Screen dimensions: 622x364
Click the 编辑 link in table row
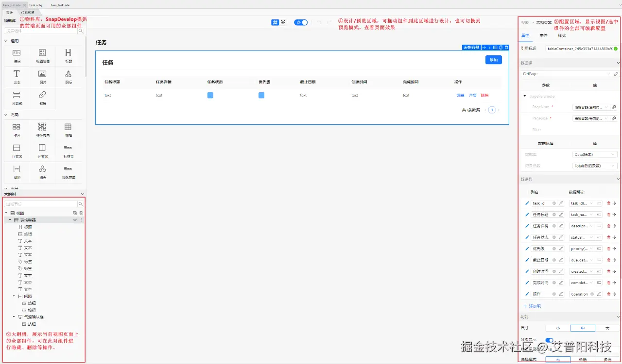[x=460, y=95]
